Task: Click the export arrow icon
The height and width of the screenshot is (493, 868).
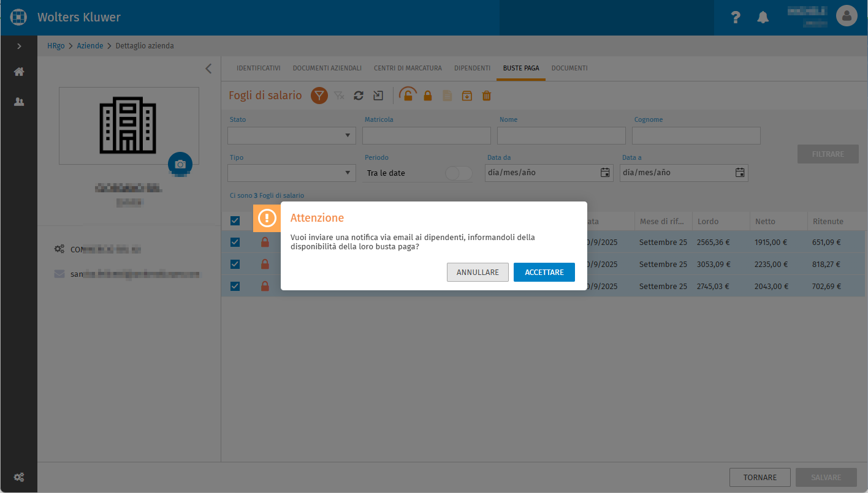Action: click(x=378, y=96)
